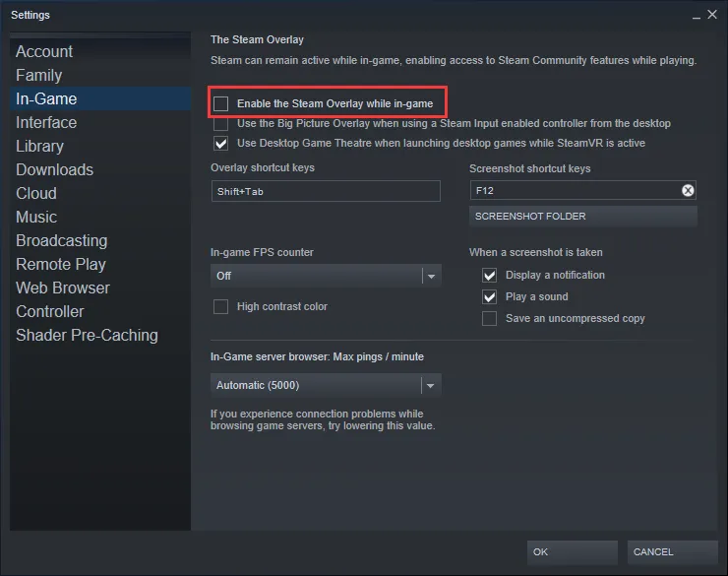Confirm settings with the OK button

tap(572, 552)
